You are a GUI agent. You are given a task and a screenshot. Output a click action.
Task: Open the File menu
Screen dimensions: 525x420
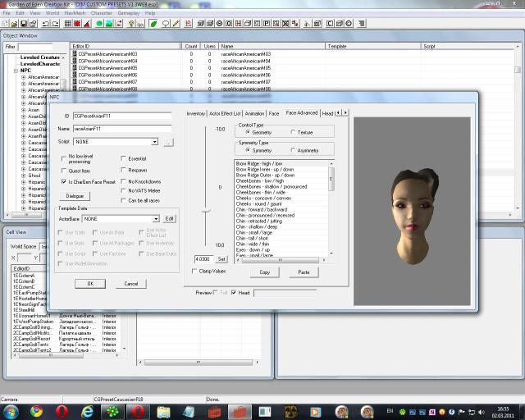point(7,13)
